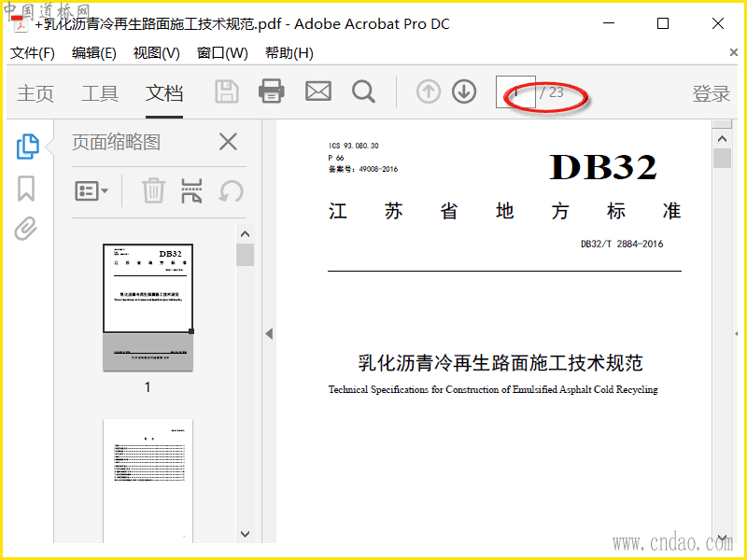Viewport: 747px width, 560px height.
Task: Click the document scrollbar thumb
Action: (722, 158)
